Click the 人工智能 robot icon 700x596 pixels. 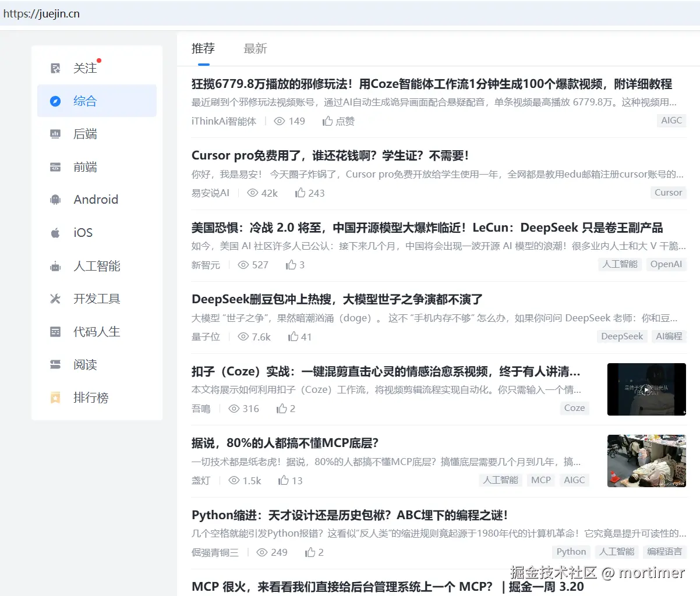click(x=55, y=267)
